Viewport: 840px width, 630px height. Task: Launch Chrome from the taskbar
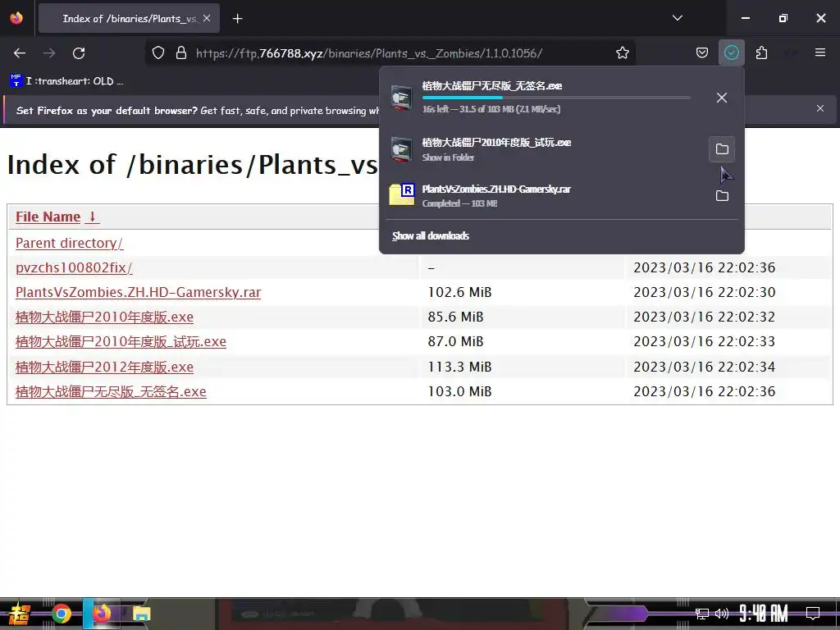pyautogui.click(x=61, y=614)
